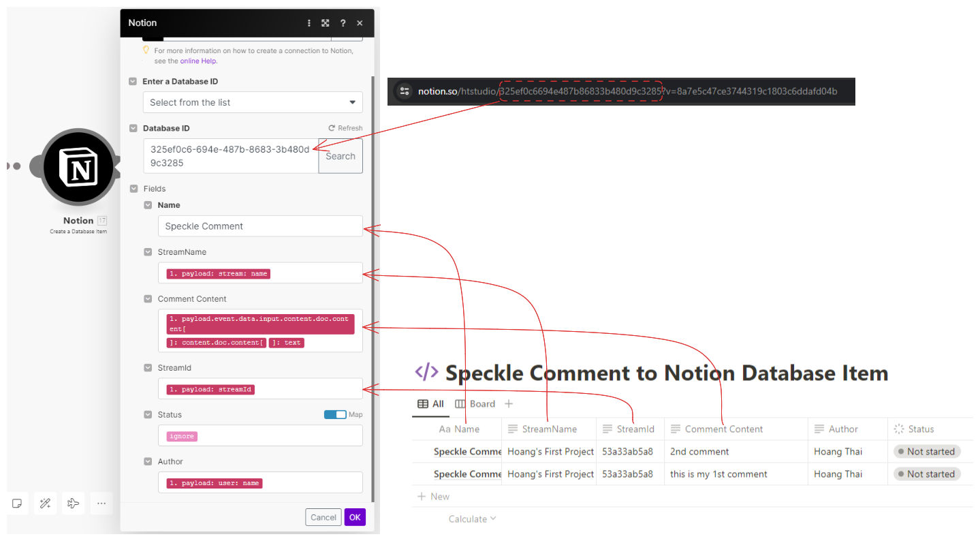
Task: Click the notion.so URL in address bar
Action: [627, 91]
